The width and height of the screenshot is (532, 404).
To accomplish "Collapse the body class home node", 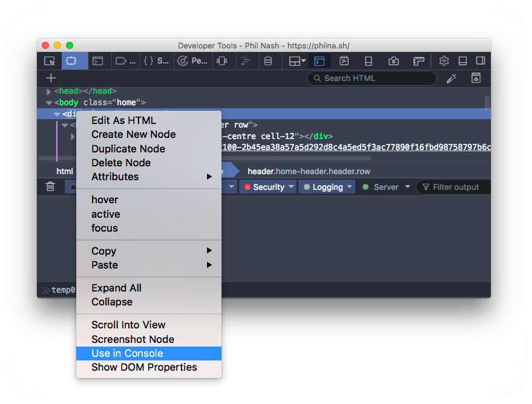I will pyautogui.click(x=49, y=103).
